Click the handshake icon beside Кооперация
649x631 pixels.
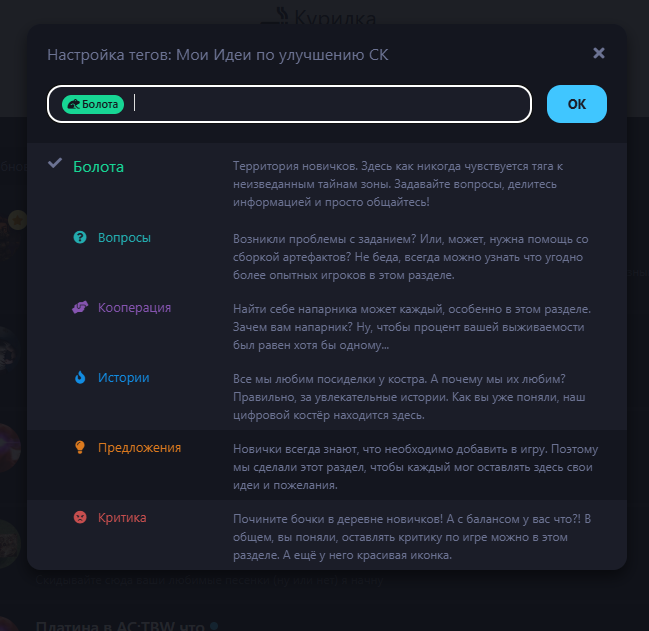[x=80, y=307]
